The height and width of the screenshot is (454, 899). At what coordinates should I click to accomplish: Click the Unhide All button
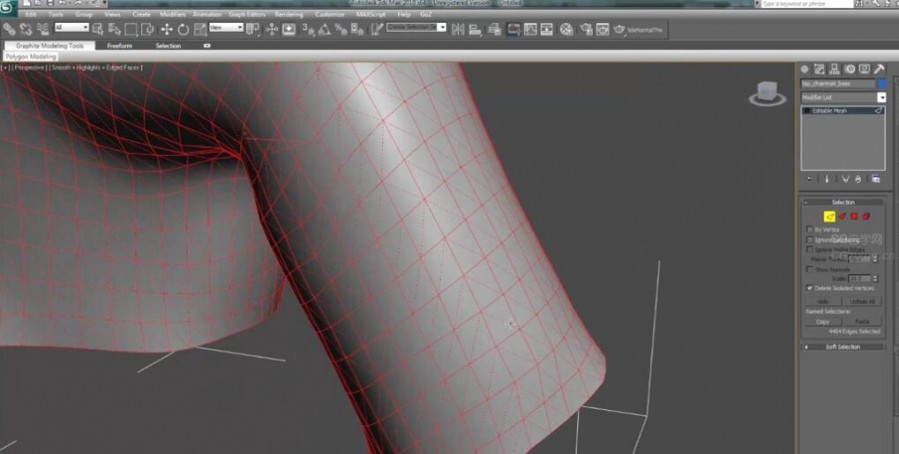[862, 302]
